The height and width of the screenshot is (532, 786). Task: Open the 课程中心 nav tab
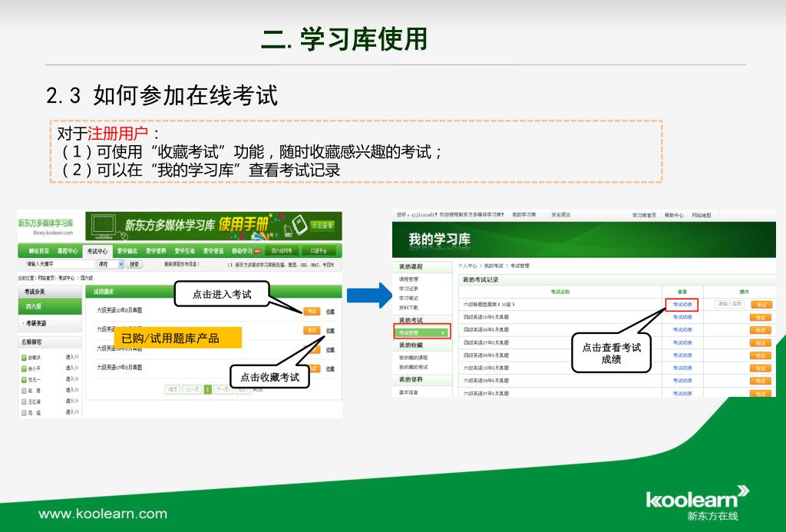[68, 251]
